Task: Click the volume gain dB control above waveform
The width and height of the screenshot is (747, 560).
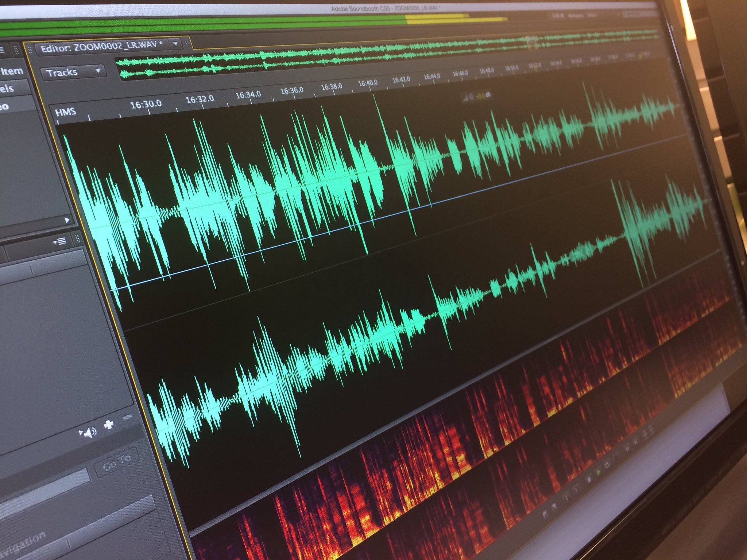Action: 478,96
